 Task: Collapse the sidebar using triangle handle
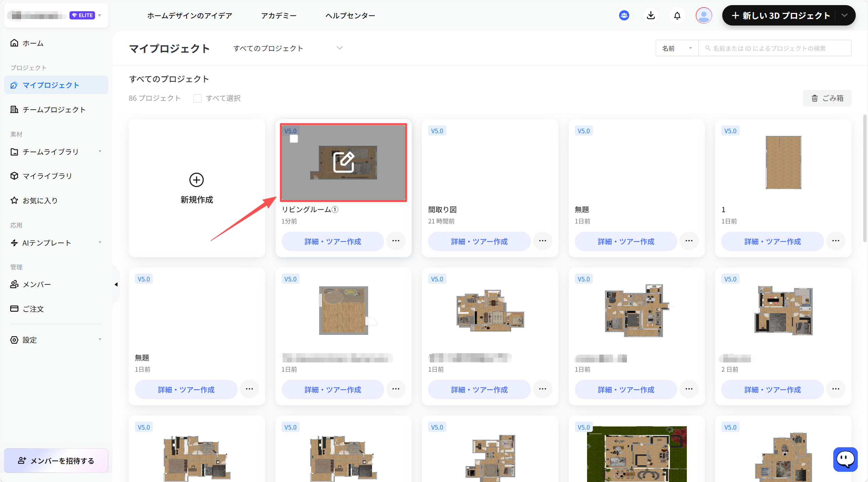[116, 284]
